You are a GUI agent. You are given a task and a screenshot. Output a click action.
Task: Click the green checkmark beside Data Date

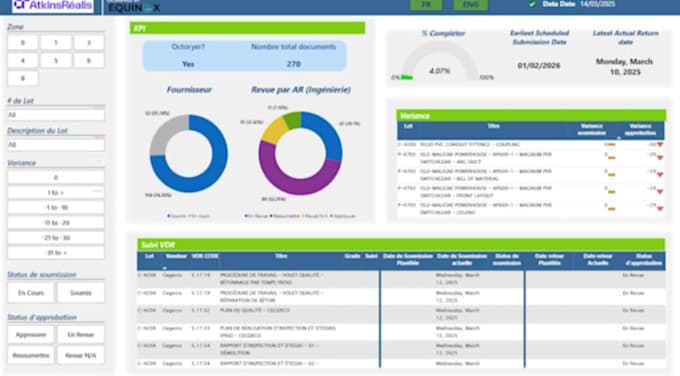tap(532, 4)
